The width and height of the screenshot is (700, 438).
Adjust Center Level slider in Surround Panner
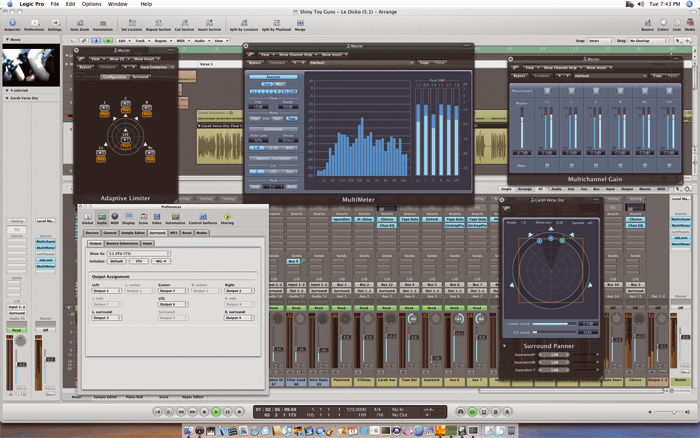pyautogui.click(x=554, y=324)
